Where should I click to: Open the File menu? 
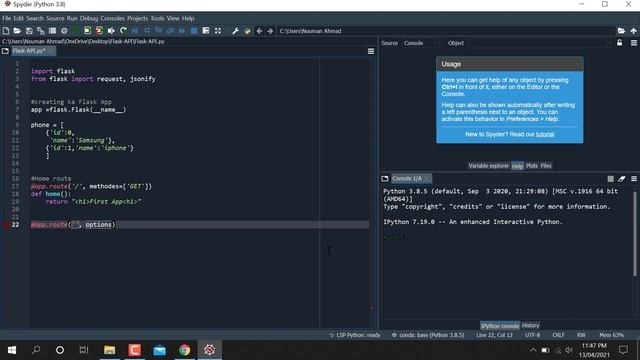7,18
